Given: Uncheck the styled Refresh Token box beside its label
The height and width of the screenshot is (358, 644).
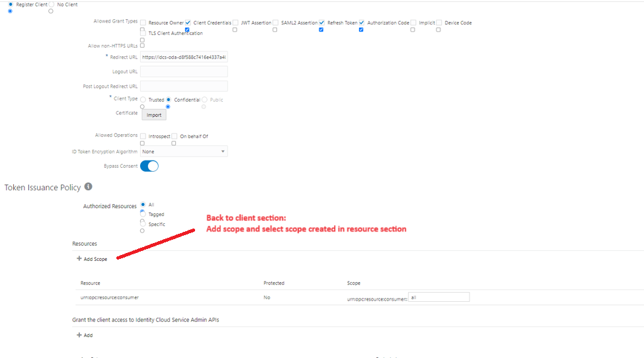Looking at the screenshot, I should point(321,22).
